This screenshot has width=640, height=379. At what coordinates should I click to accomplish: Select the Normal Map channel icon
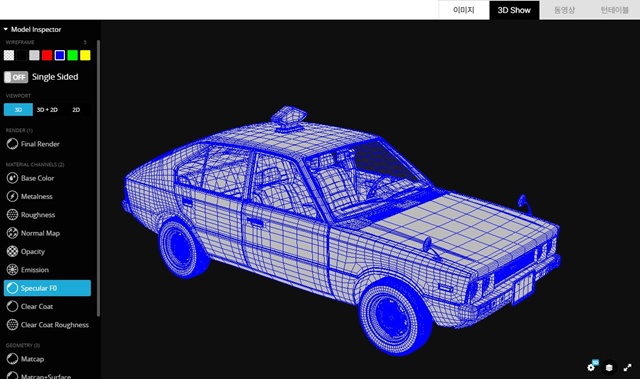click(12, 233)
